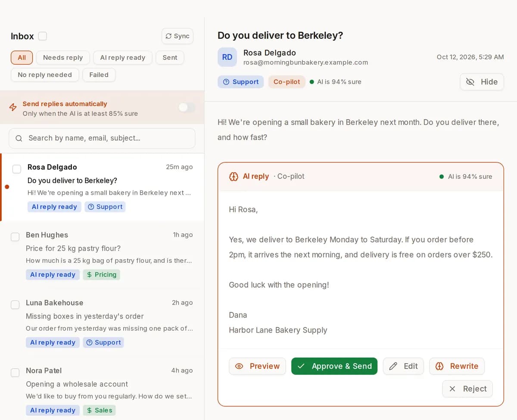Filter by Needs reply
The width and height of the screenshot is (517, 420).
(x=63, y=58)
